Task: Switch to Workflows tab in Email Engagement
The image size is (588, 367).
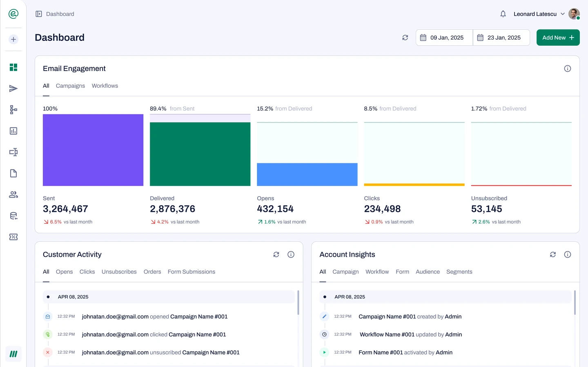Action: [x=105, y=86]
